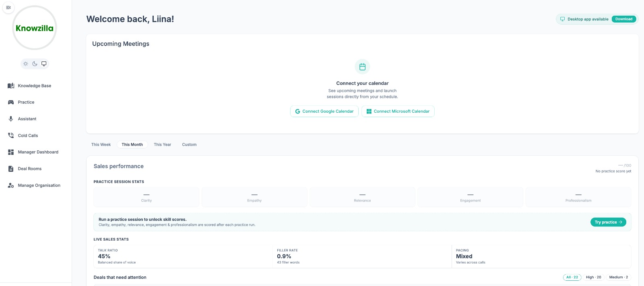
Task: Download the desktop app
Action: click(x=624, y=19)
